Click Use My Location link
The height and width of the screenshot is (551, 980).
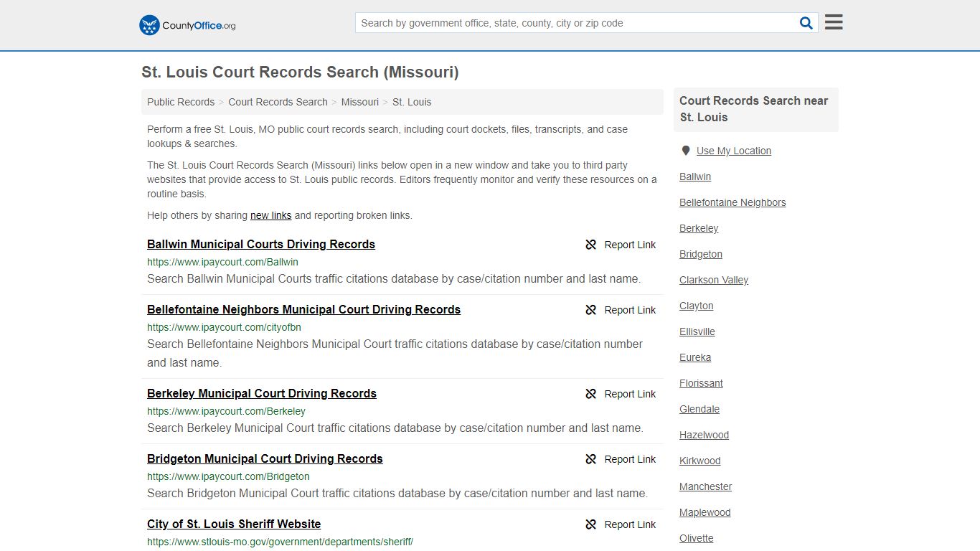pos(733,151)
